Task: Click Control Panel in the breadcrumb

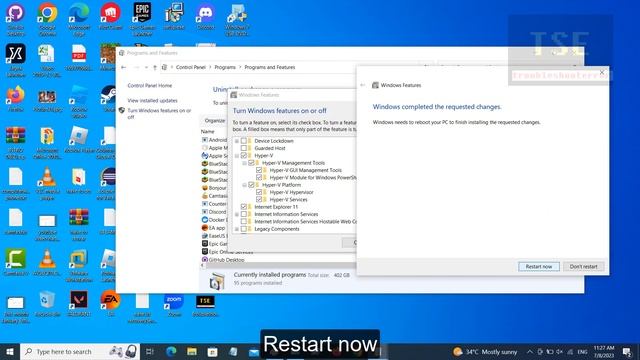Action: (x=191, y=67)
